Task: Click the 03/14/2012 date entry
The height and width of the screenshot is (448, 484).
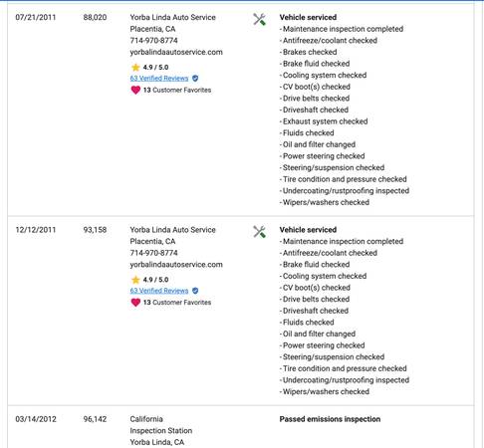Action: (36, 419)
